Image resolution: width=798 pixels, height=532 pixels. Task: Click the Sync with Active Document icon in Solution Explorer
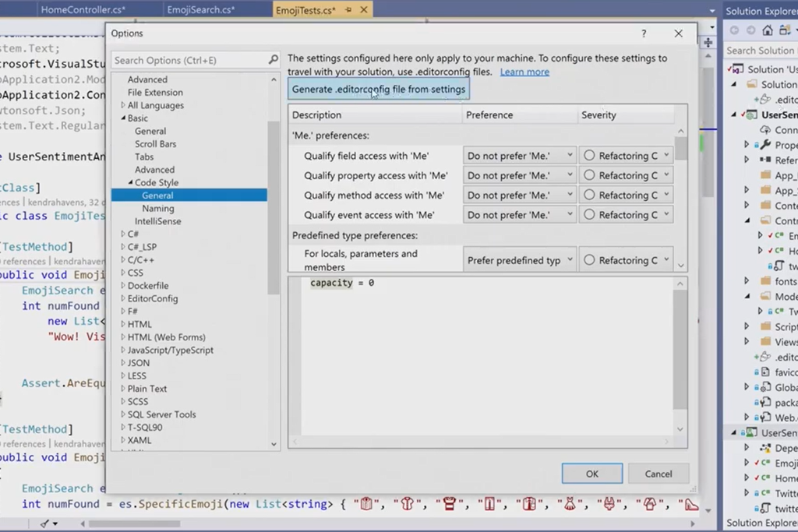tap(784, 31)
